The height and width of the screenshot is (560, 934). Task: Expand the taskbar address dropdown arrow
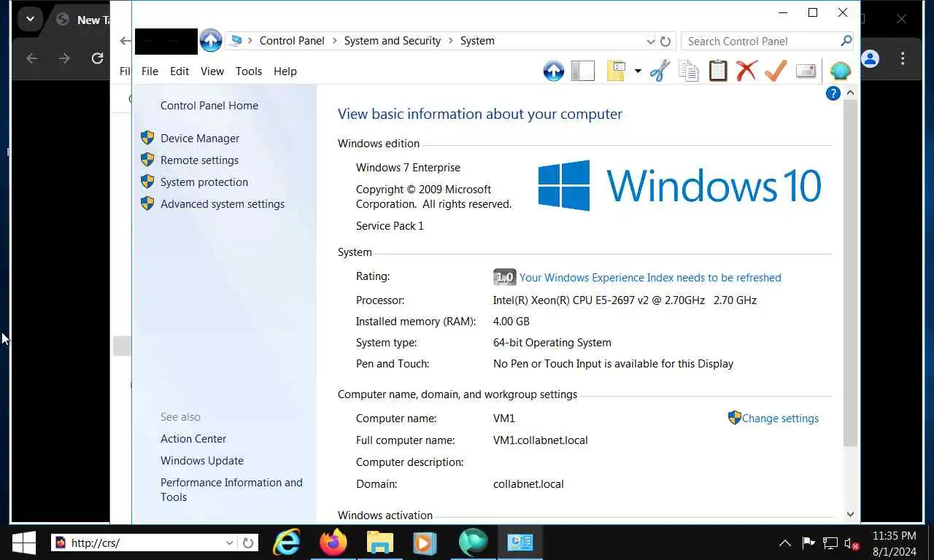229,542
